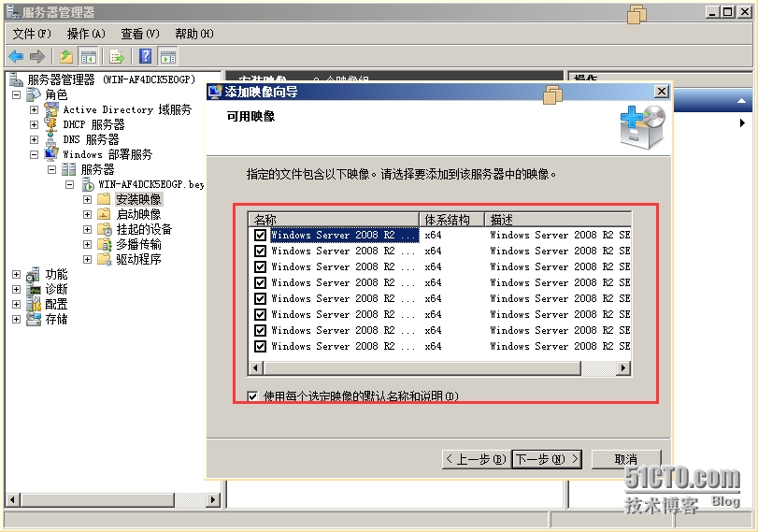758x532 pixels.
Task: Click the 上一步(B) back button
Action: coord(477,459)
